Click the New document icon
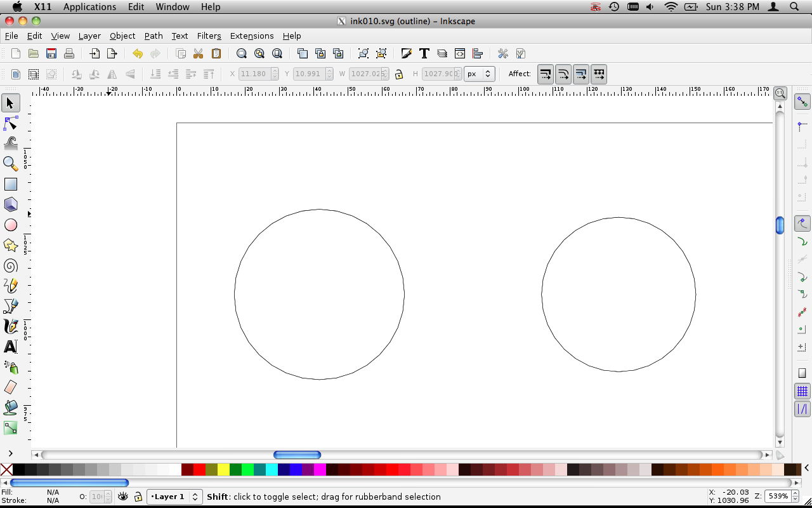This screenshot has height=508, width=812. 16,53
